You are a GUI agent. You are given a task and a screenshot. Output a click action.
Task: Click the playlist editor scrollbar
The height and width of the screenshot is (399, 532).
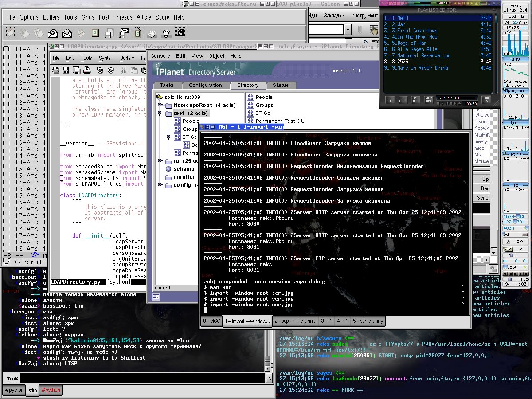[x=496, y=53]
